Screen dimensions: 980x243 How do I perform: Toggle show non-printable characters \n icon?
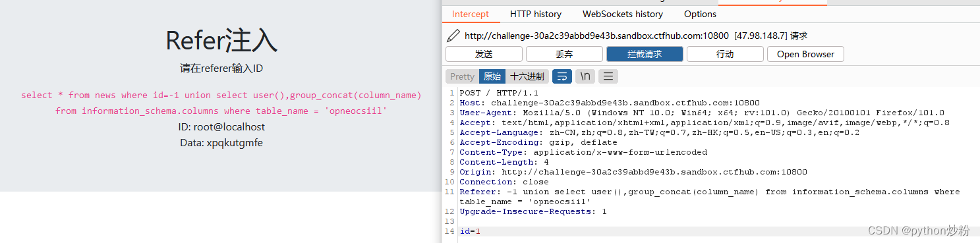pos(585,76)
